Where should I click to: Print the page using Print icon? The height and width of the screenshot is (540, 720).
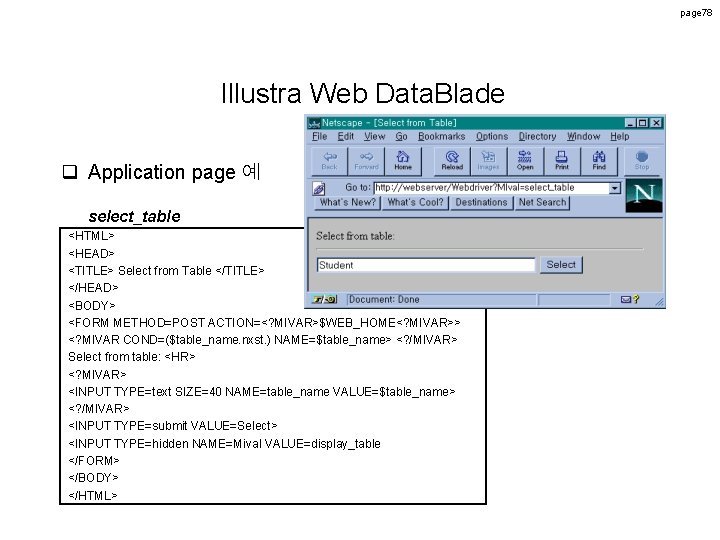562,161
